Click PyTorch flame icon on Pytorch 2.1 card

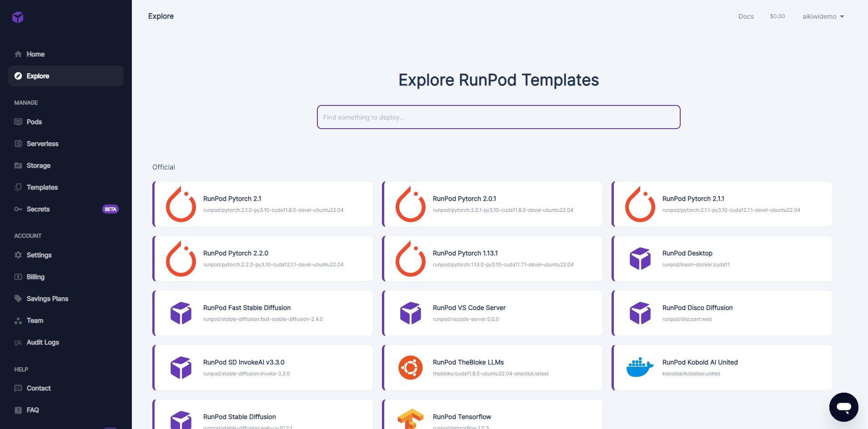181,204
